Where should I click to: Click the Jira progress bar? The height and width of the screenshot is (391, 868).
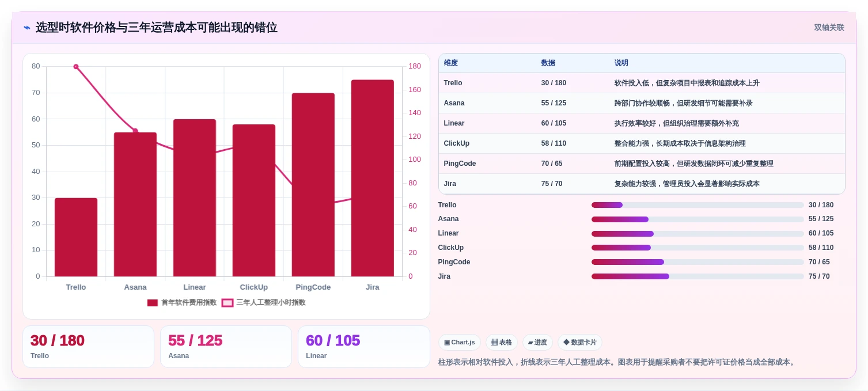698,276
